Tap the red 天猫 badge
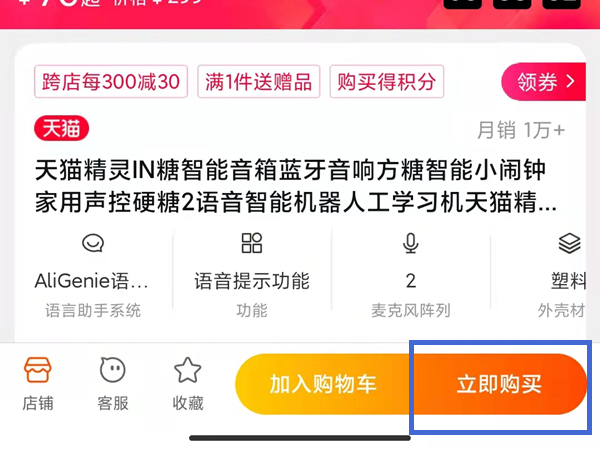The height and width of the screenshot is (450, 600). [62, 129]
